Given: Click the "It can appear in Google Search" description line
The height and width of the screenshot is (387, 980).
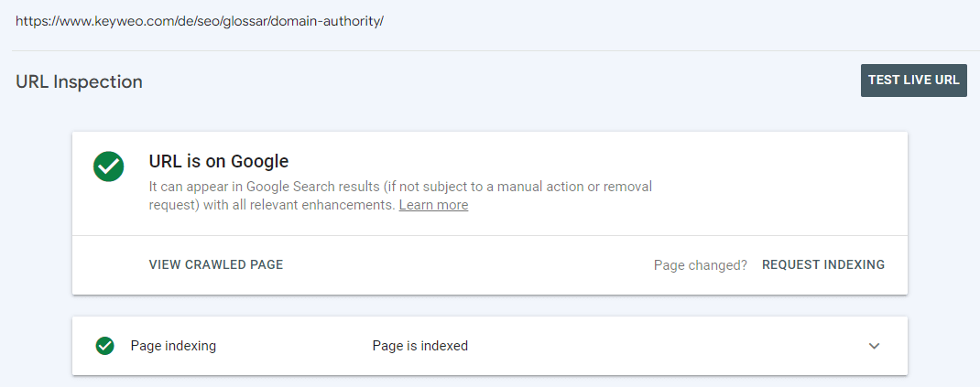Looking at the screenshot, I should (400, 186).
